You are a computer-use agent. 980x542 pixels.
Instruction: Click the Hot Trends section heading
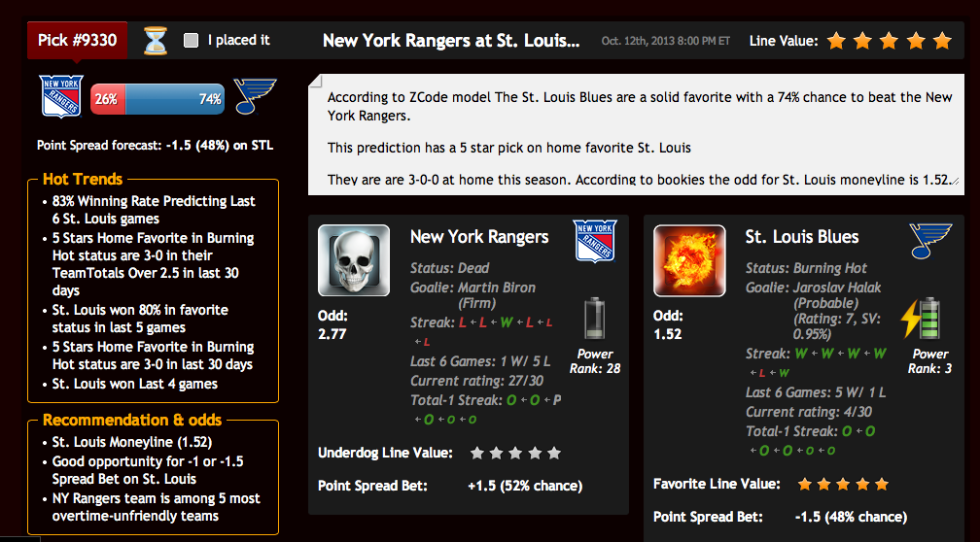click(83, 179)
